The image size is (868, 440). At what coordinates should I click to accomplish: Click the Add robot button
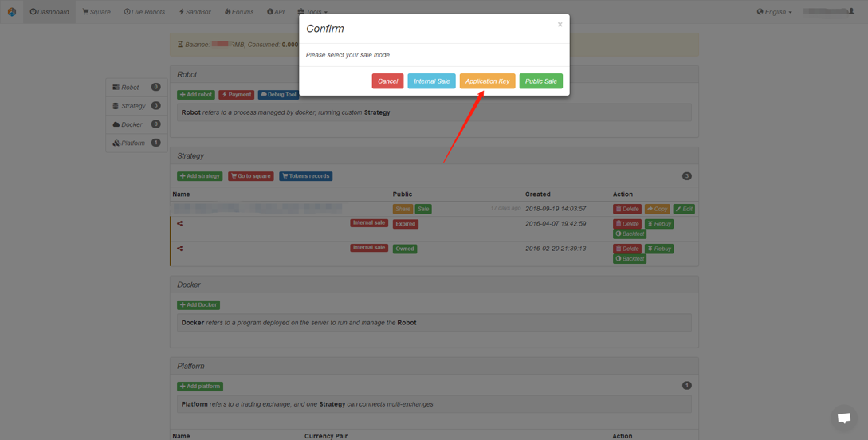point(196,95)
